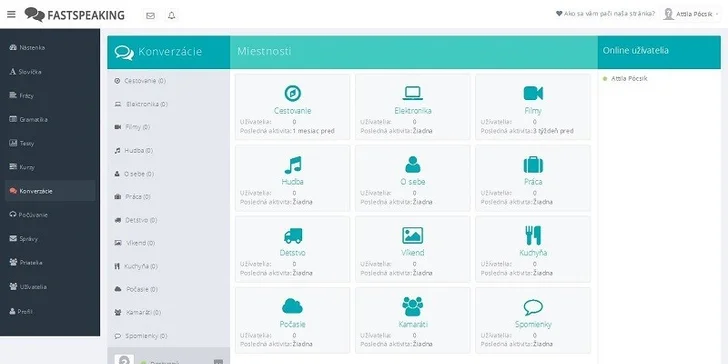
Task: Open the Kamaráti group icon
Action: (x=412, y=306)
